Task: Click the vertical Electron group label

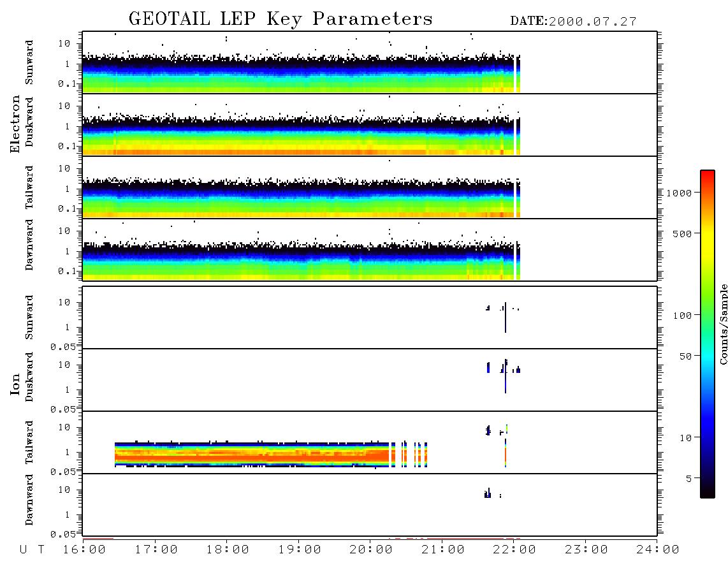Action: (15, 124)
